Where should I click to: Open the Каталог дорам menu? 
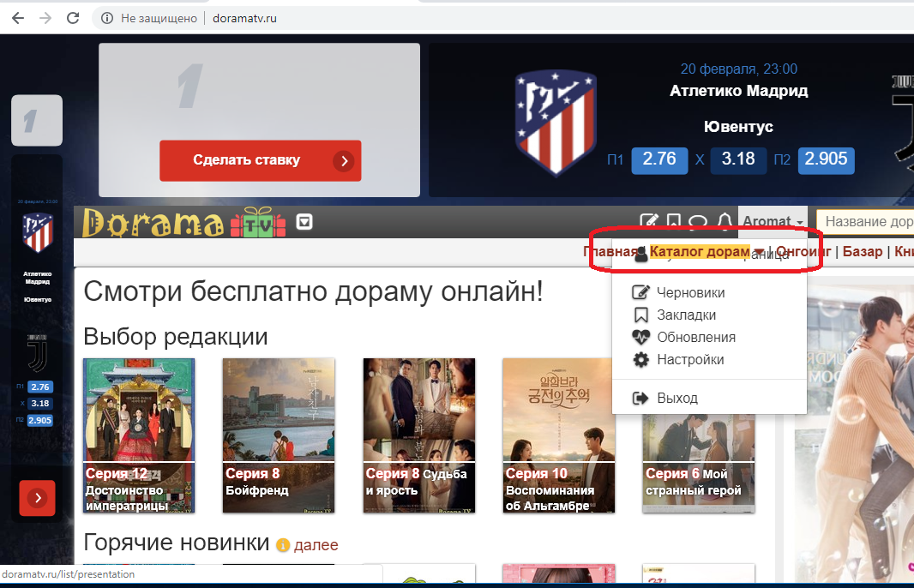coord(700,251)
